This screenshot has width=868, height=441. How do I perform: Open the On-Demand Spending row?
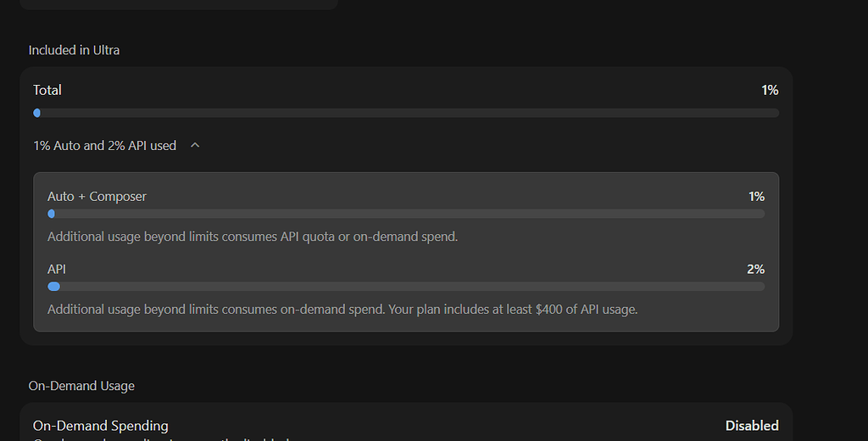pos(406,426)
